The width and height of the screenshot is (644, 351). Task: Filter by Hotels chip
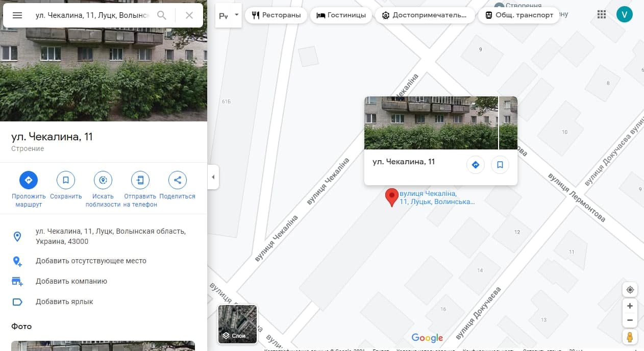click(x=341, y=15)
